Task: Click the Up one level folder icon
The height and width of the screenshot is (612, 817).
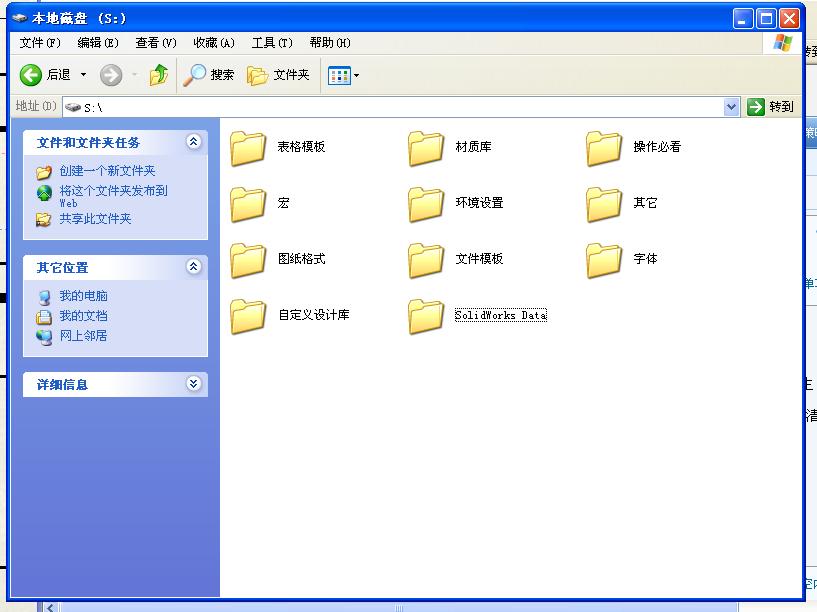Action: click(159, 75)
